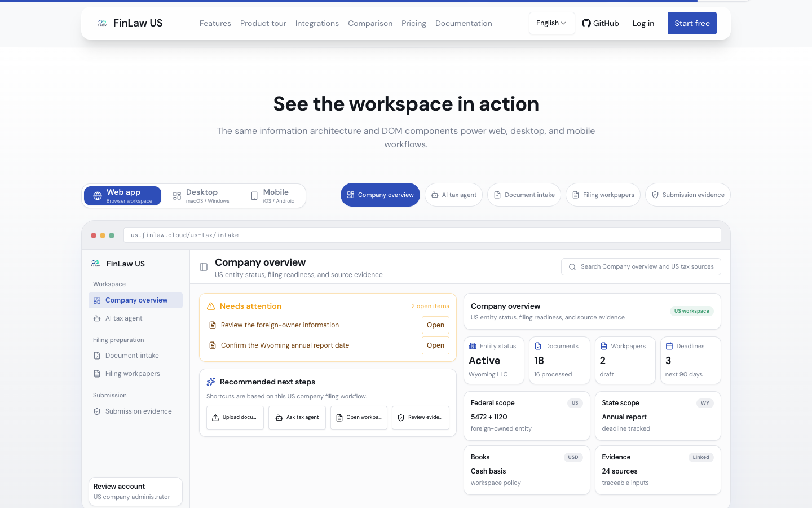Click the Ask tax agent shortcut button

point(297,418)
